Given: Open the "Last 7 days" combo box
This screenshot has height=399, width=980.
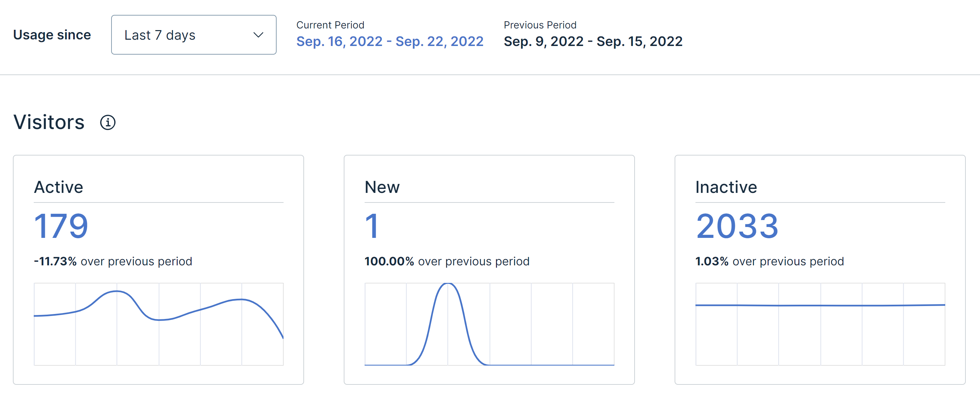Looking at the screenshot, I should tap(193, 35).
